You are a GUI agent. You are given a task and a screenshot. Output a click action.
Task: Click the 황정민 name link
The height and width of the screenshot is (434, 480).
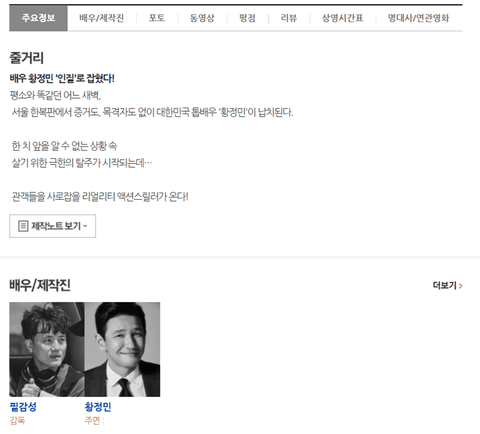click(98, 407)
